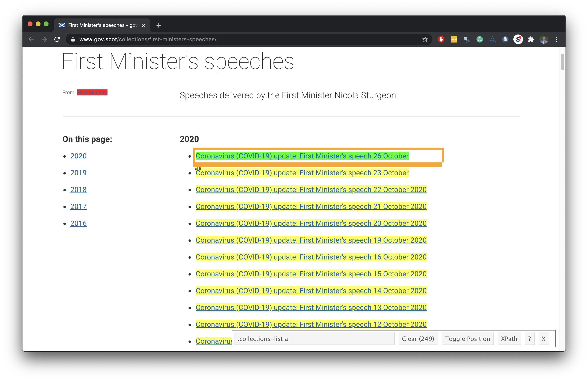Reload the current page
The width and height of the screenshot is (588, 381).
(x=57, y=39)
